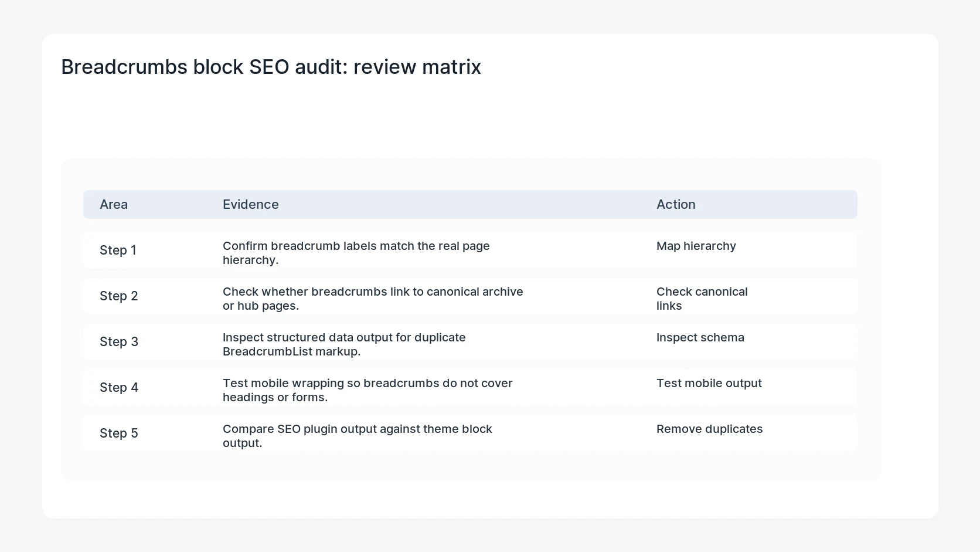Click the 'Evidence' column header
The image size is (980, 552).
coord(251,204)
